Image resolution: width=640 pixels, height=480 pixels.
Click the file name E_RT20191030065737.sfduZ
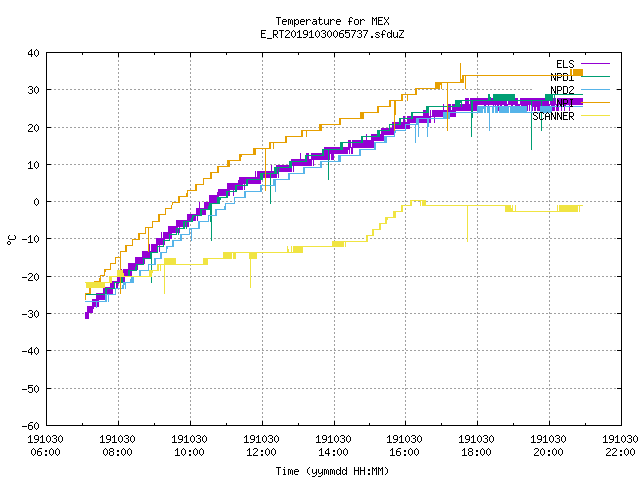click(332, 34)
